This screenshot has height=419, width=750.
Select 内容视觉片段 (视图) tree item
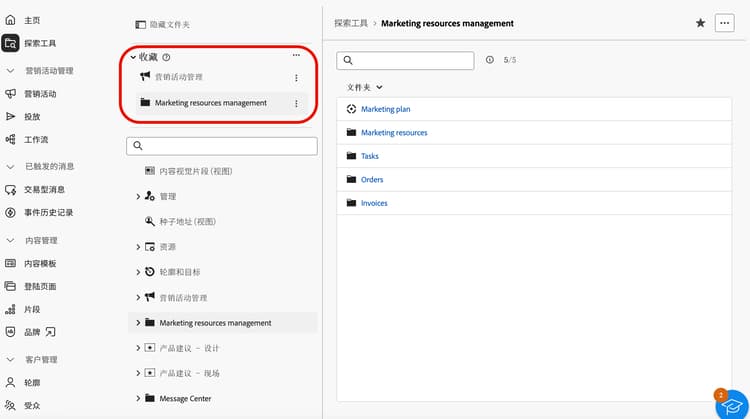pyautogui.click(x=195, y=171)
